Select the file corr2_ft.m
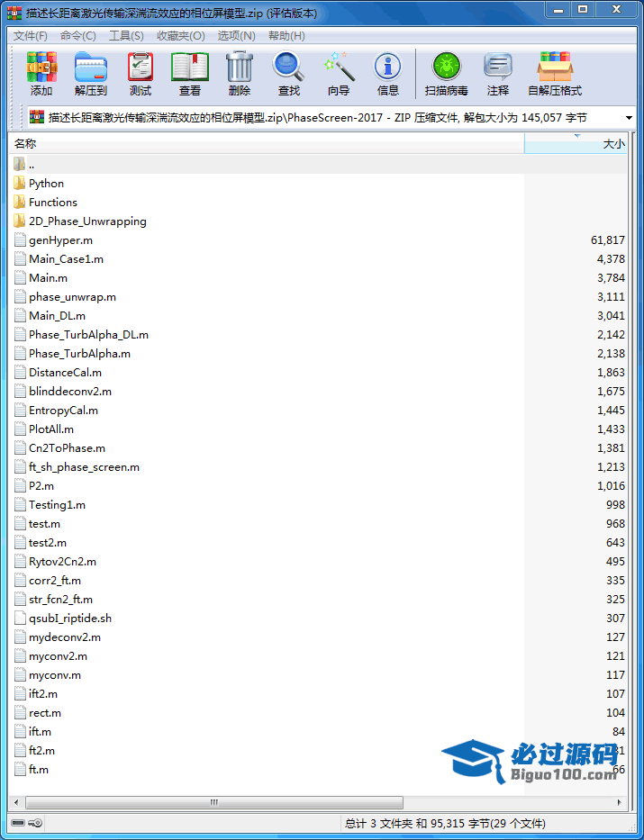The height and width of the screenshot is (840, 644). click(x=55, y=580)
